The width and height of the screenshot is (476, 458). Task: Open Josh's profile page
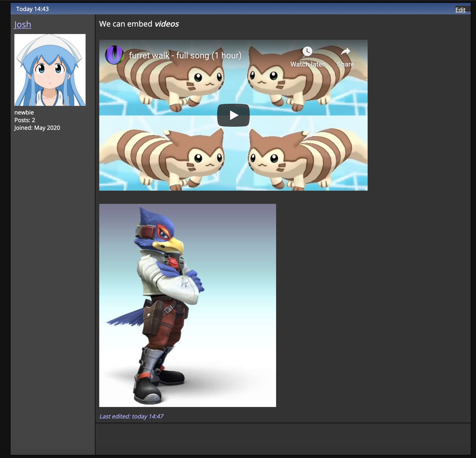pos(22,24)
